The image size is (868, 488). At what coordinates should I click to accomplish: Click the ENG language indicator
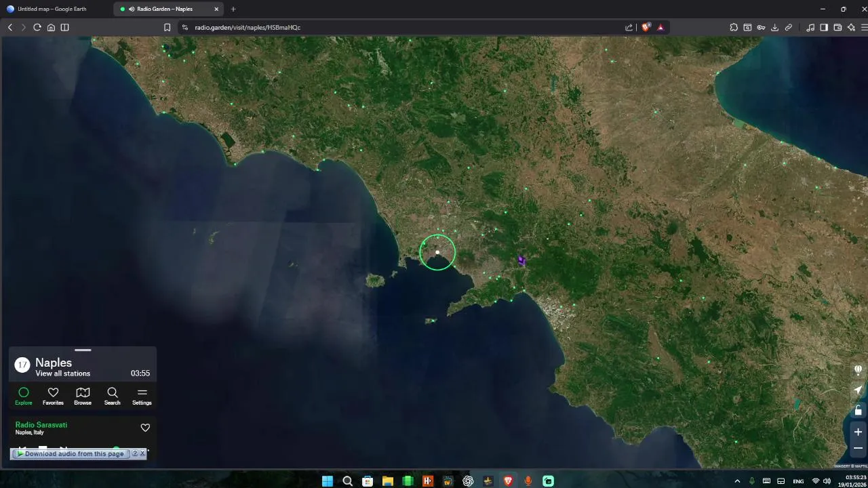(x=798, y=481)
